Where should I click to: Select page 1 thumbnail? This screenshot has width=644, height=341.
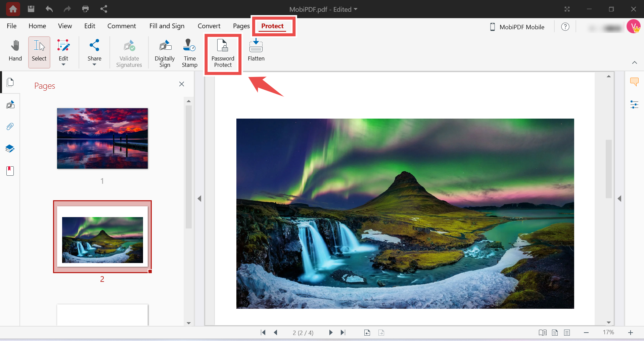[102, 138]
